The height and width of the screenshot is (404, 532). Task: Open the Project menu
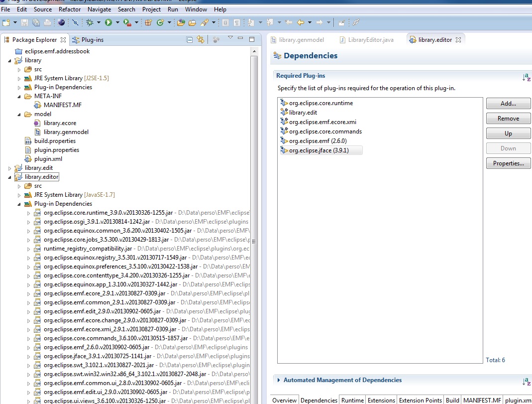tap(151, 9)
